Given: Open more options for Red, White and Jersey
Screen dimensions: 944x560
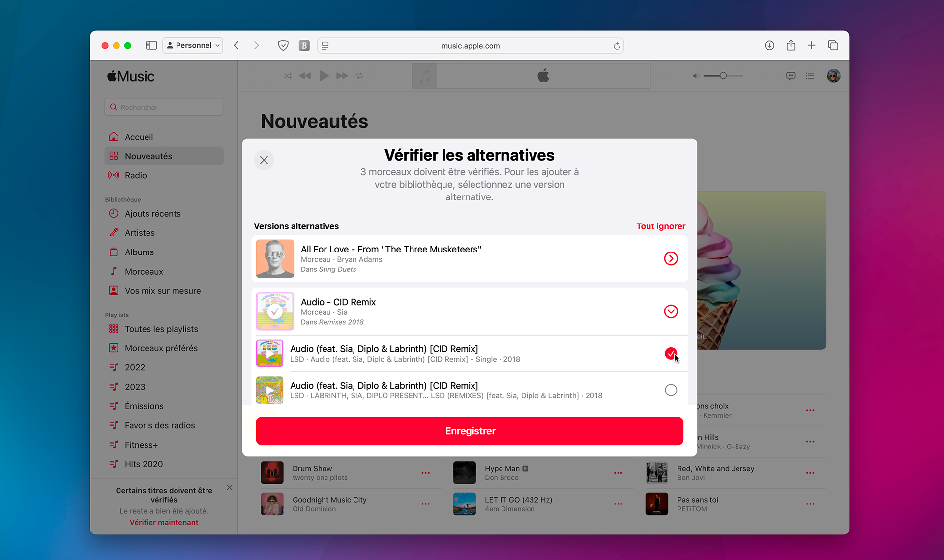Looking at the screenshot, I should pos(810,473).
